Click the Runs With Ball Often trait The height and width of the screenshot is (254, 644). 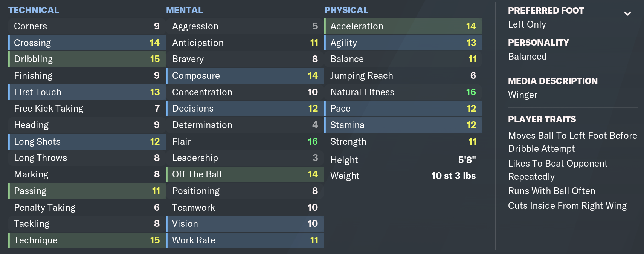(552, 191)
